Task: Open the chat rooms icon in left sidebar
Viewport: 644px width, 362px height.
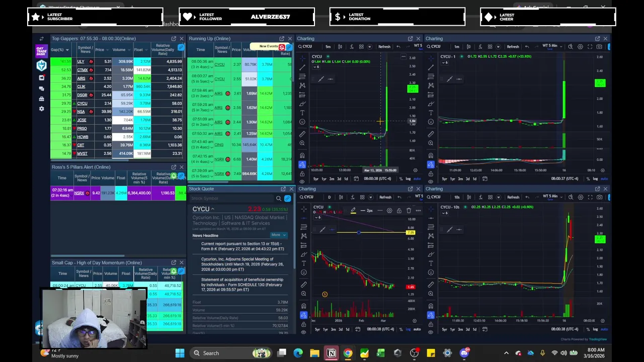Action: (41, 88)
